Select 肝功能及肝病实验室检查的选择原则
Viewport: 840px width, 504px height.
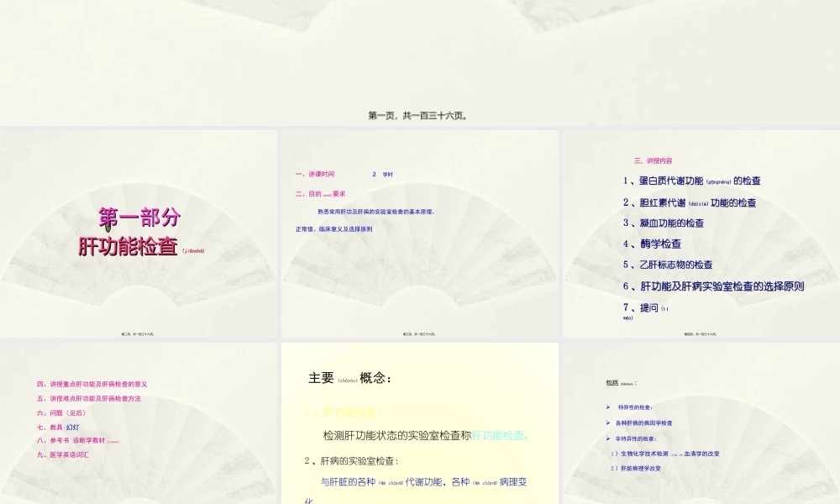coord(713,286)
